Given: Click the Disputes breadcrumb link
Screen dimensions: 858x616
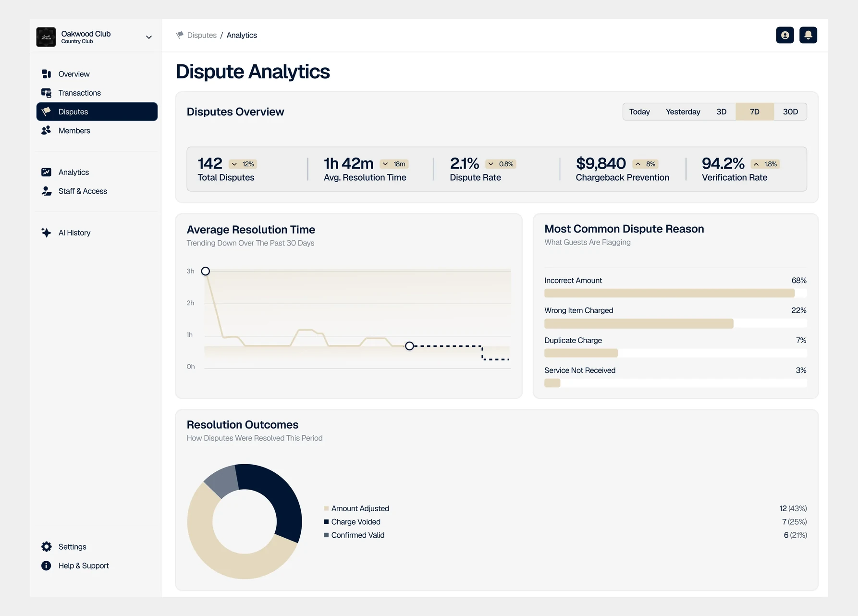Looking at the screenshot, I should (x=202, y=35).
